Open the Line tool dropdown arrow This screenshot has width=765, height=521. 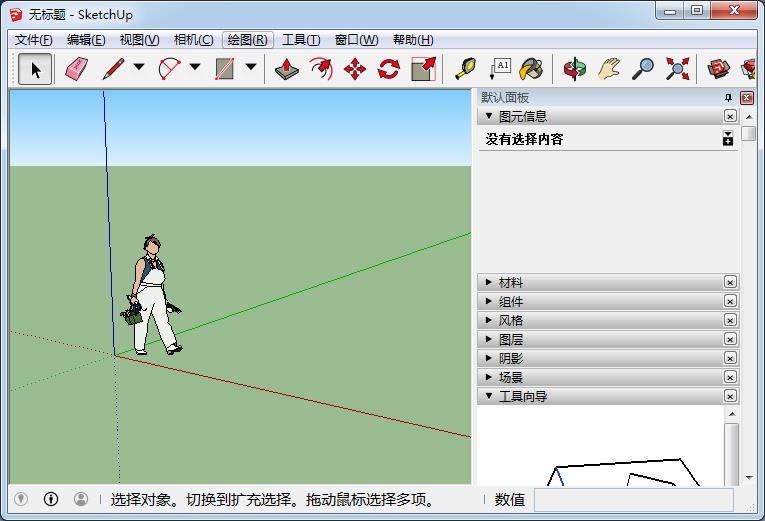coord(139,67)
